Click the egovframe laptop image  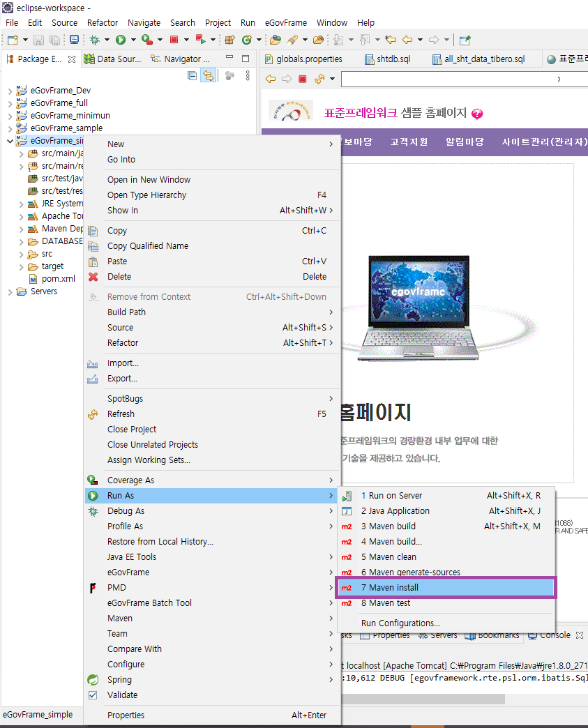419,308
